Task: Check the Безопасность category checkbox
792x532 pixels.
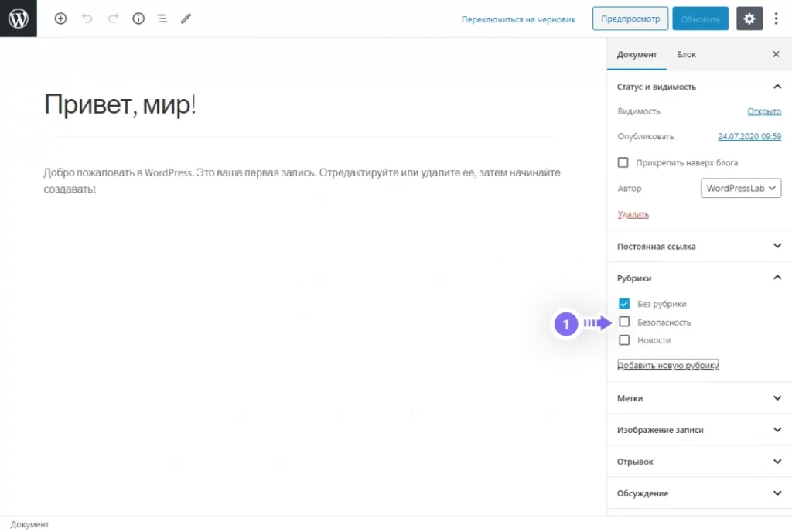Action: coord(623,322)
